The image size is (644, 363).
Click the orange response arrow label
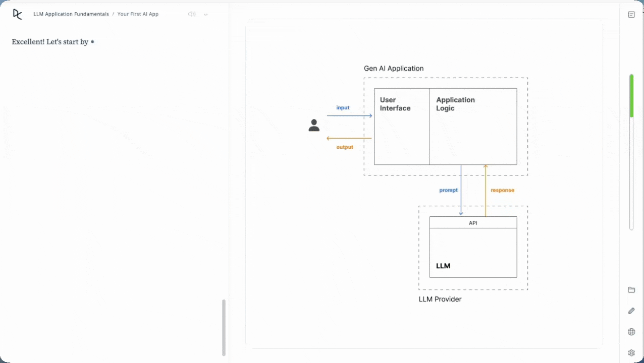click(502, 190)
